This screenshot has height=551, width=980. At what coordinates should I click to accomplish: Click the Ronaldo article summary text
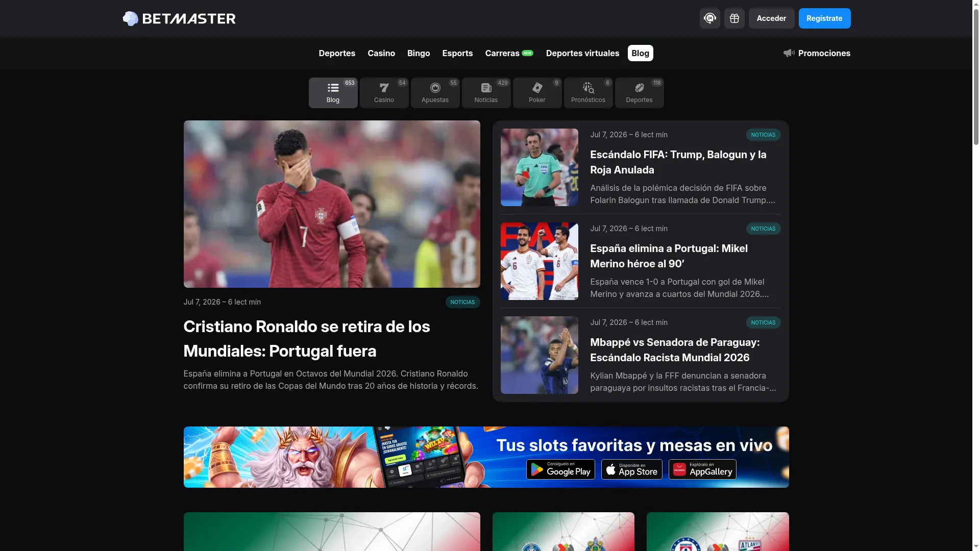click(331, 380)
